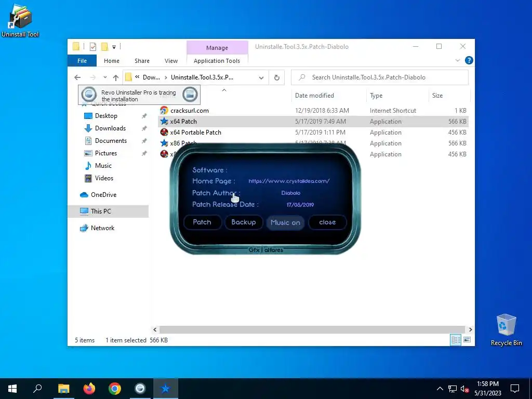Click the Search Uninstalle.Tool.3.5x.Patch-Diabolo box
The width and height of the screenshot is (532, 399).
[380, 77]
